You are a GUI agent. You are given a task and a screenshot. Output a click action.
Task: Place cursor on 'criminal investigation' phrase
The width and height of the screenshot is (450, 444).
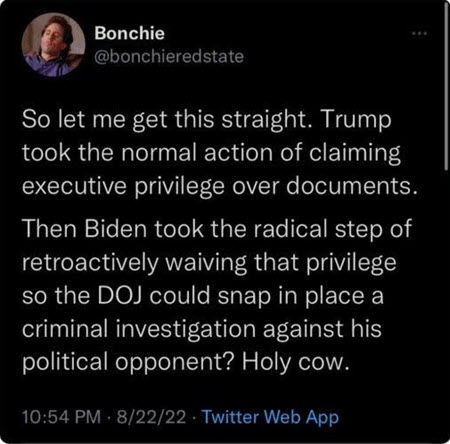pos(139,329)
